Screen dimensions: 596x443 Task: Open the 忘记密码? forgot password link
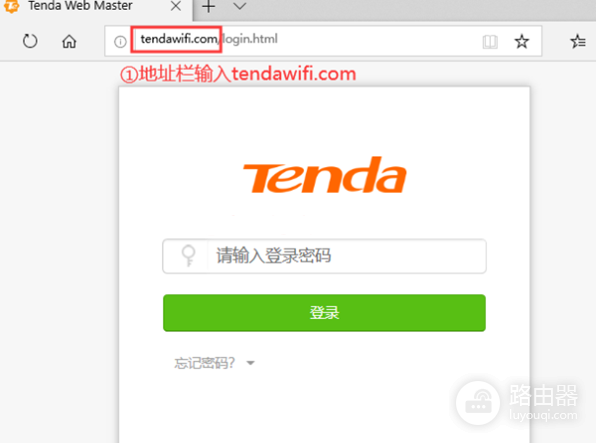click(205, 363)
